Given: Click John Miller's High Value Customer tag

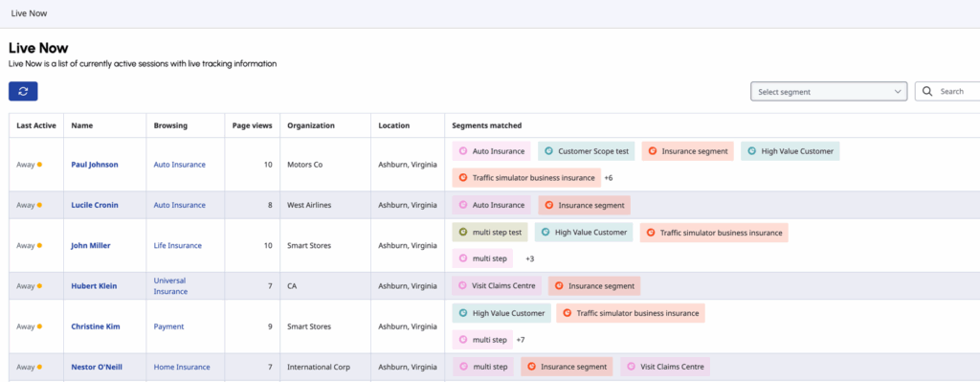Looking at the screenshot, I should pyautogui.click(x=584, y=233).
